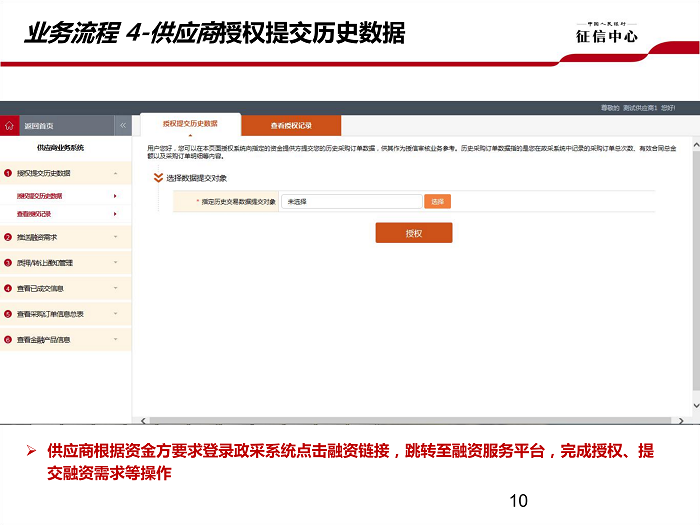Open 查看授权记录 submenu item in sidebar

34,214
